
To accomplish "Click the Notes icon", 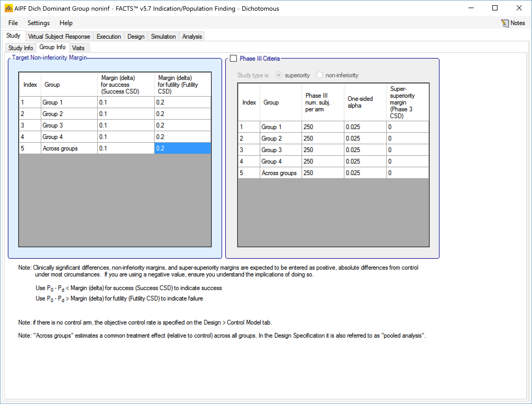I will tap(505, 23).
